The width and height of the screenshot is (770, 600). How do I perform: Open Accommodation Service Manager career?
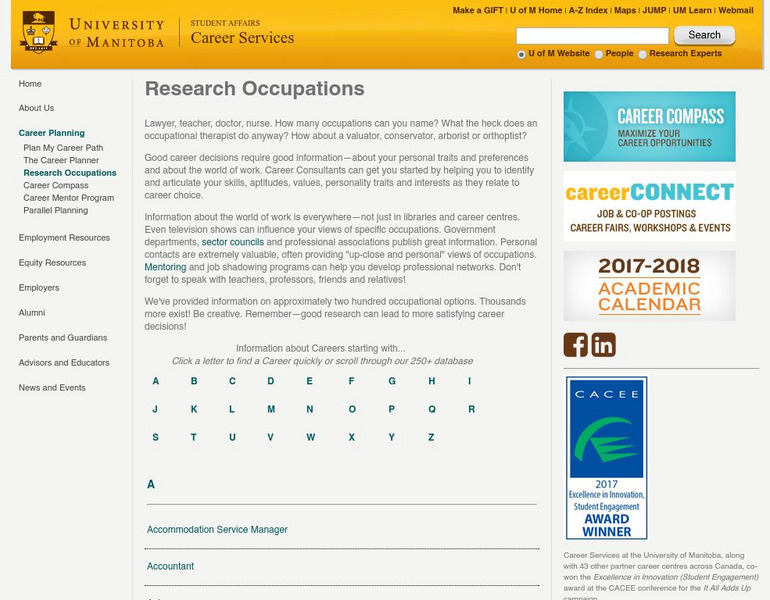coord(217,530)
